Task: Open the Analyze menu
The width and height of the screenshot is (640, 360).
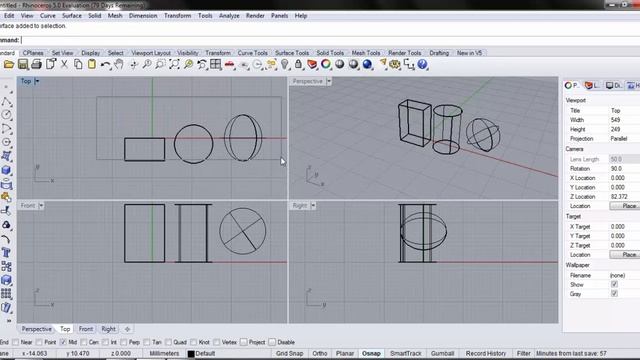Action: click(x=229, y=16)
